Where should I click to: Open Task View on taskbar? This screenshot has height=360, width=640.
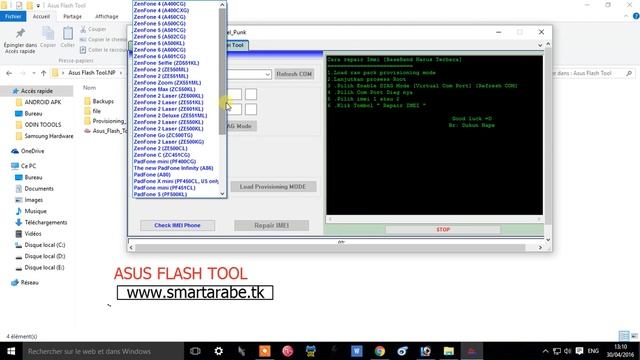(195, 351)
